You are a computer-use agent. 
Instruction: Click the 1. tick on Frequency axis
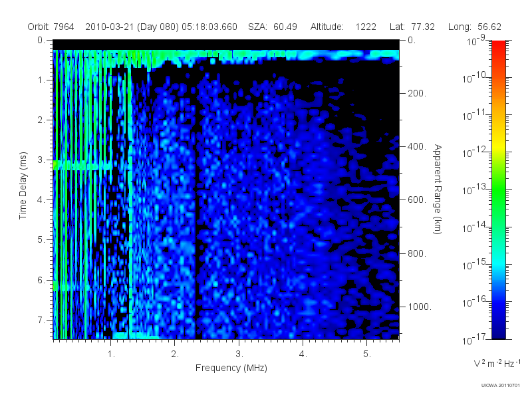(111, 354)
